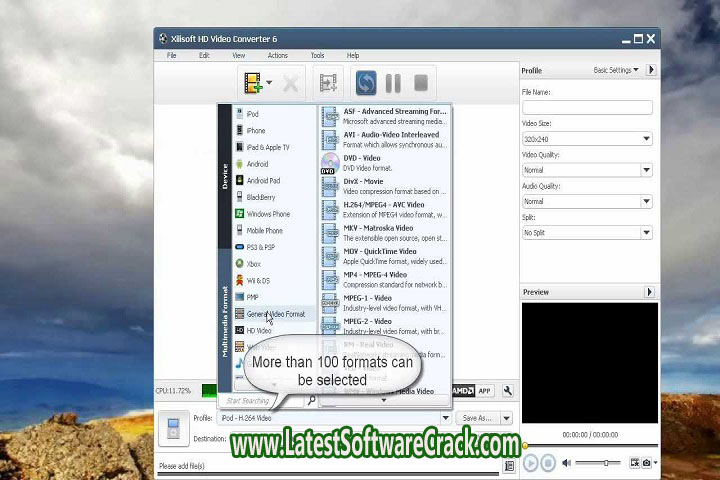
Task: Adjust the preview volume slider
Action: click(606, 463)
